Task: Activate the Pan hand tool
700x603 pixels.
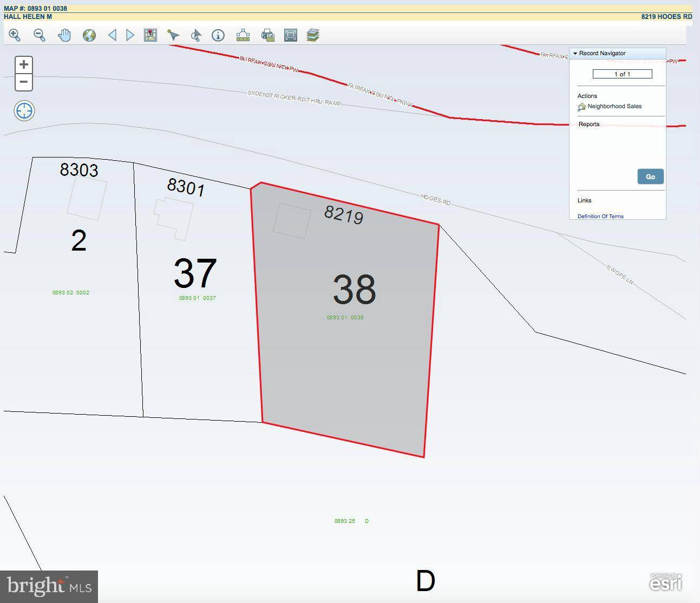Action: pos(64,35)
